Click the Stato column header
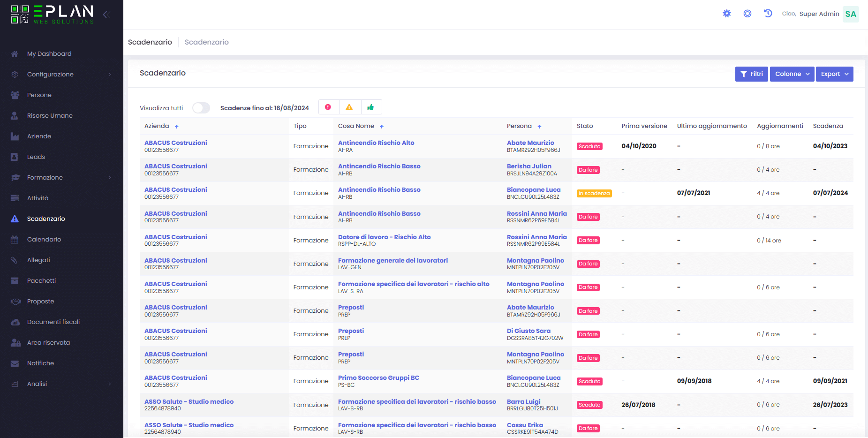Image resolution: width=868 pixels, height=438 pixels. pos(585,126)
